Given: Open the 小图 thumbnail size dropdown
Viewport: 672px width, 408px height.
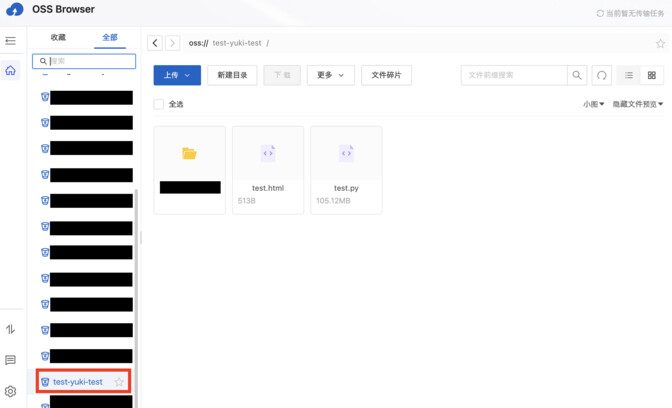Looking at the screenshot, I should pyautogui.click(x=594, y=104).
